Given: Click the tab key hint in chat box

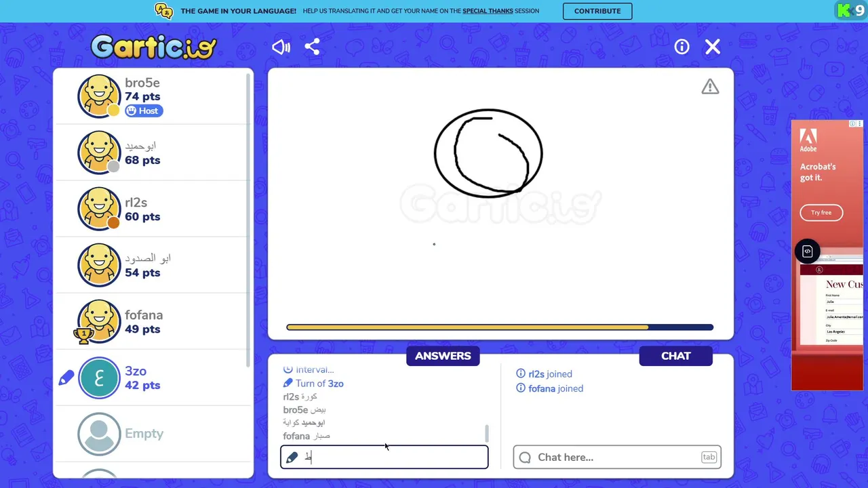Looking at the screenshot, I should click(709, 457).
